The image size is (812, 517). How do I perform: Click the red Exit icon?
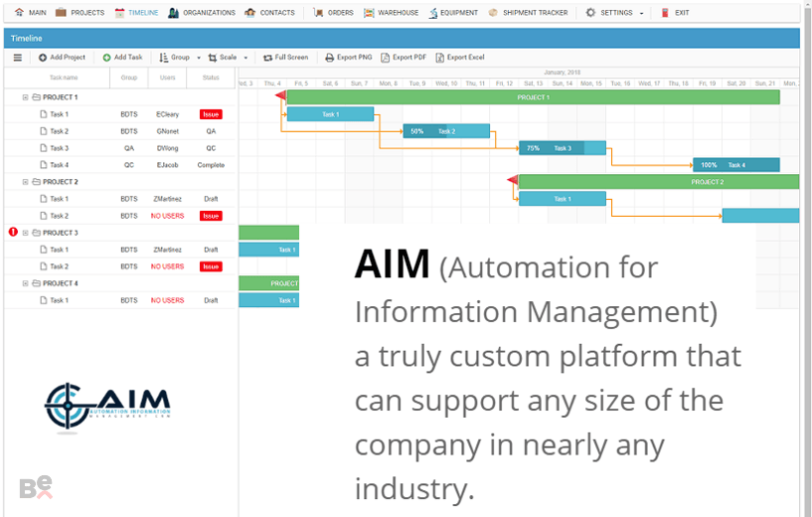[665, 13]
